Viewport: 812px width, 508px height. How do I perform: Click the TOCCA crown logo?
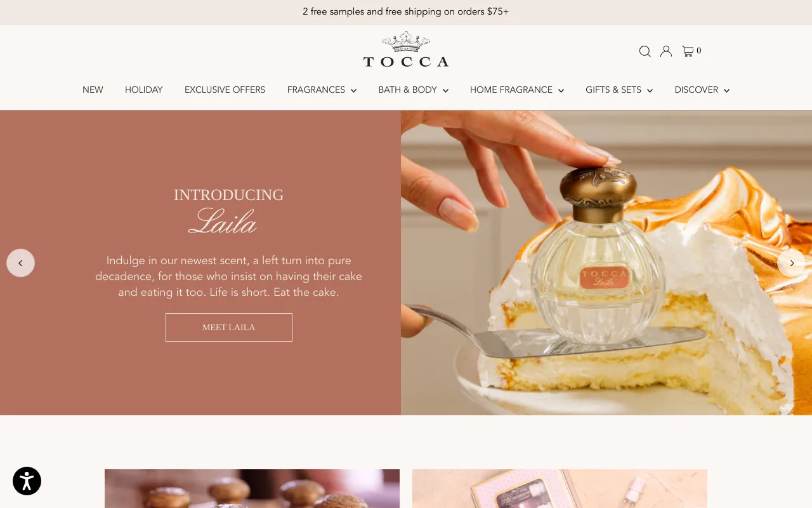point(406,50)
